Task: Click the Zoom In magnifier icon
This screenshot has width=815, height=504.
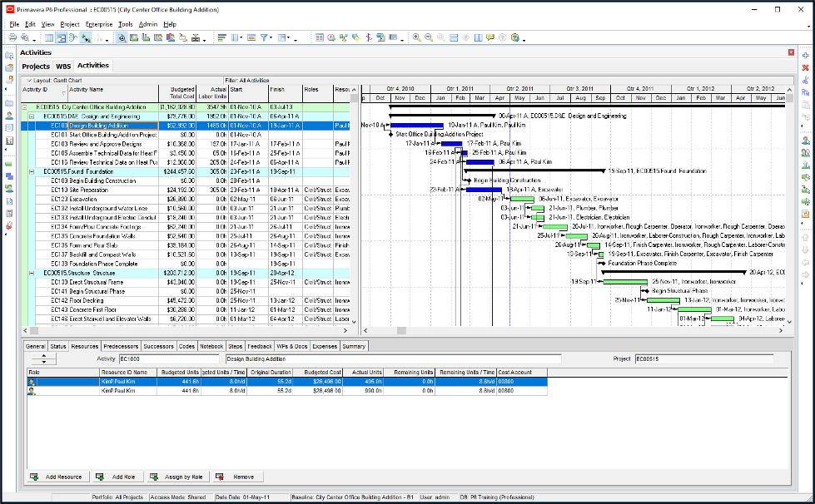Action: pyautogui.click(x=416, y=38)
